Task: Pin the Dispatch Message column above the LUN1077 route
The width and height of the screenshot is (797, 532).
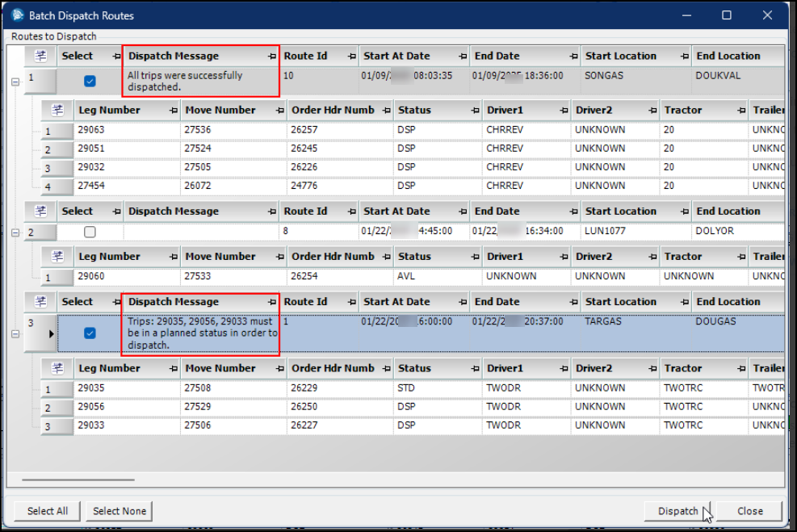Action: coord(272,212)
